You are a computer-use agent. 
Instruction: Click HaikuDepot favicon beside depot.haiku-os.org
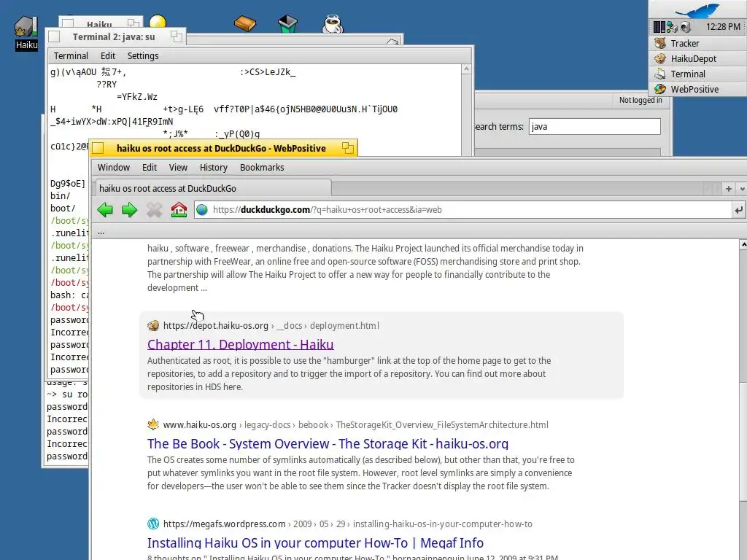153,326
